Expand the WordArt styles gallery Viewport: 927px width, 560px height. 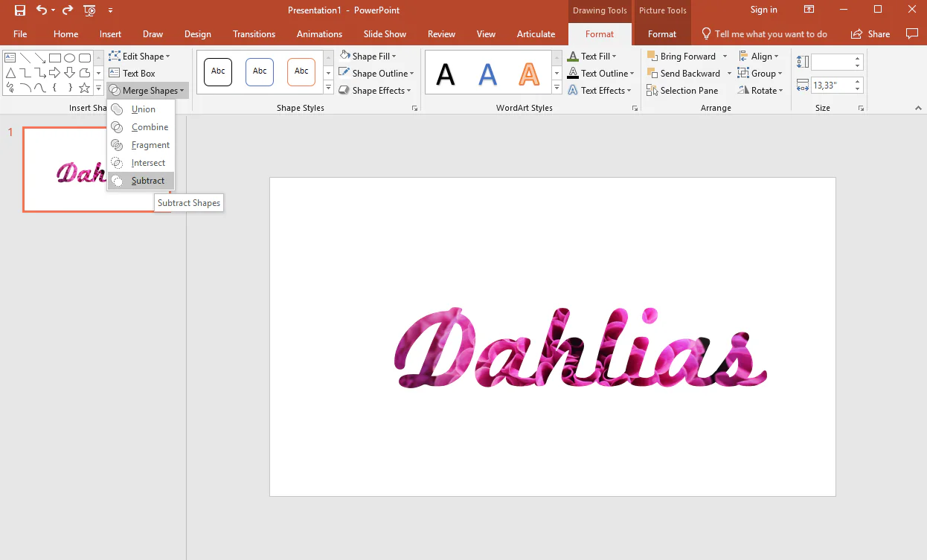click(x=556, y=88)
